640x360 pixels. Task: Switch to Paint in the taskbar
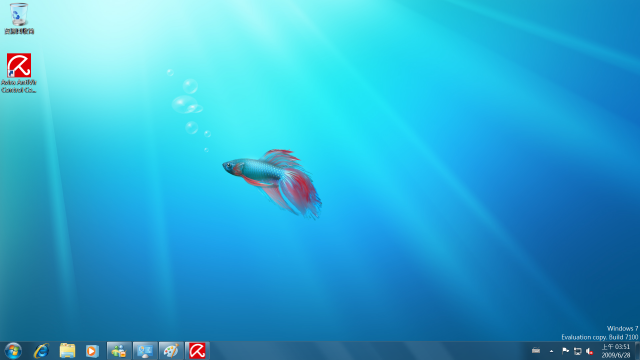click(x=171, y=351)
